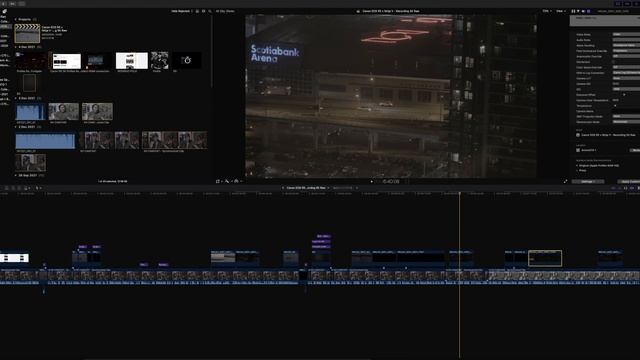Open the Transform tool menu under viewer
The height and width of the screenshot is (360, 640).
point(219,181)
